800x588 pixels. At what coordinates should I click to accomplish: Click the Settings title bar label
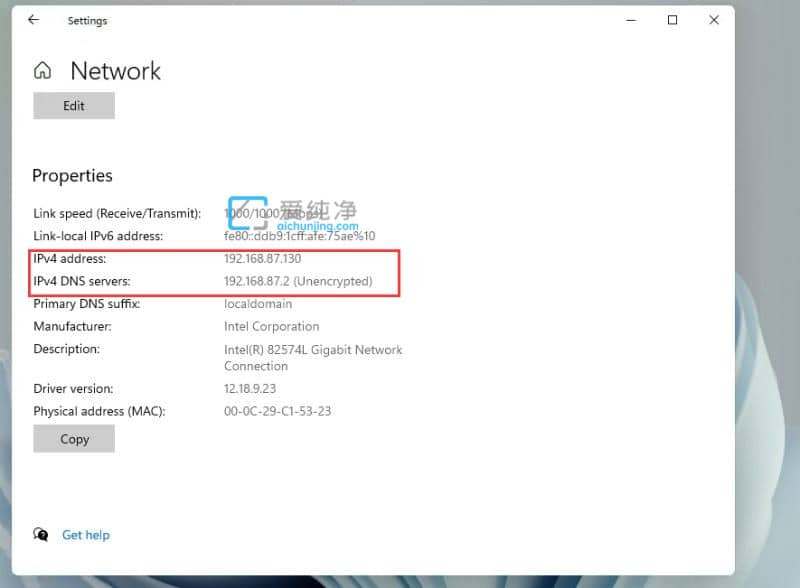(x=87, y=20)
